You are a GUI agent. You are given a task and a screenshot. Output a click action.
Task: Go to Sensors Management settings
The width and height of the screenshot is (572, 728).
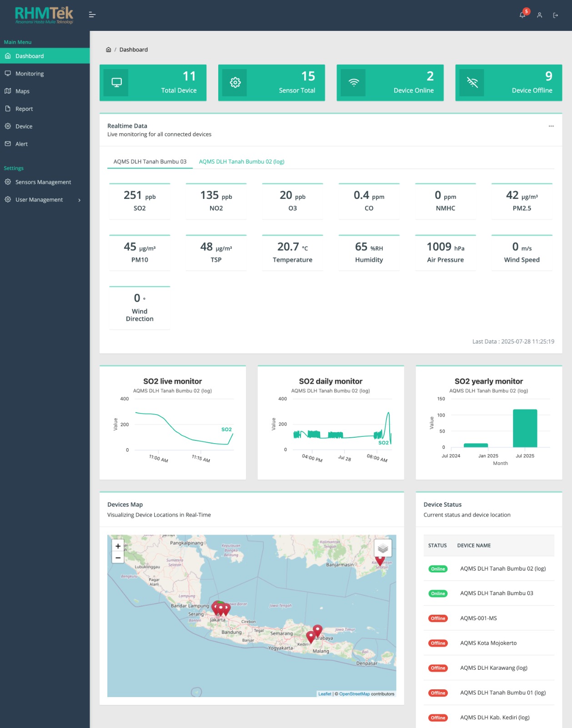pyautogui.click(x=43, y=182)
